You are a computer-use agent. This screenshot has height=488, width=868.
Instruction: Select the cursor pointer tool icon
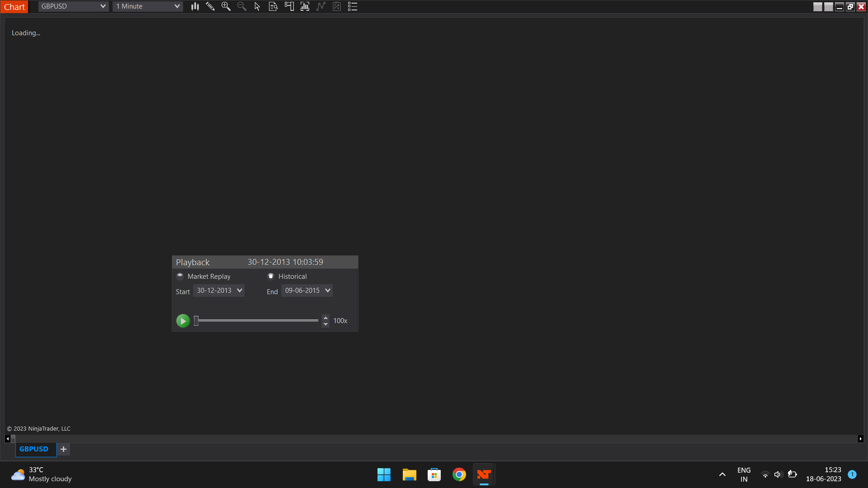click(257, 6)
